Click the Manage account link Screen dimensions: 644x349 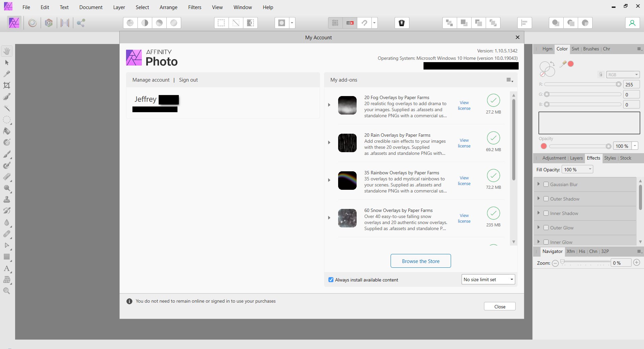point(151,80)
